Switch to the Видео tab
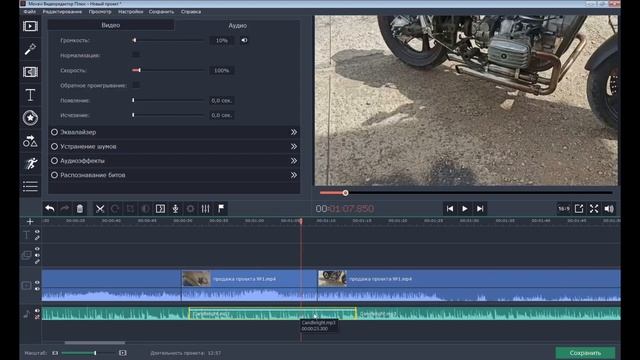 (111, 25)
